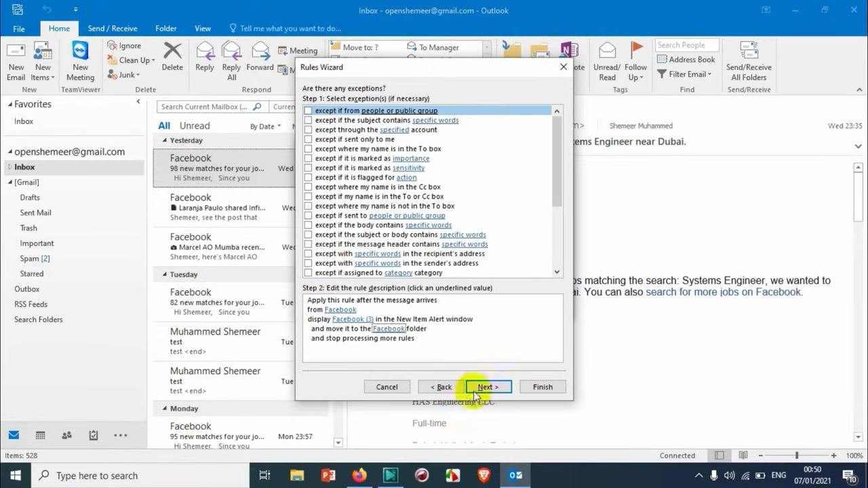Screen dimensions: 868x488
Task: Switch to Mail view icon
Action: tap(14, 435)
